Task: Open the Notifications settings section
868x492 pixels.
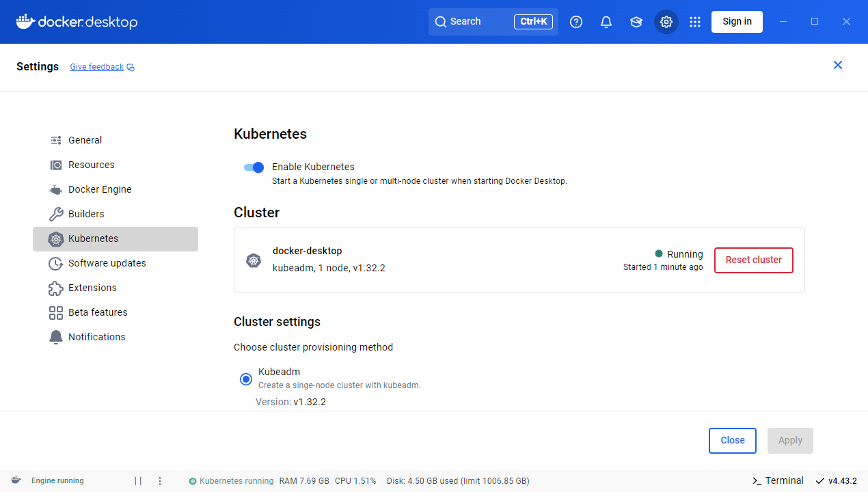Action: coord(116,337)
